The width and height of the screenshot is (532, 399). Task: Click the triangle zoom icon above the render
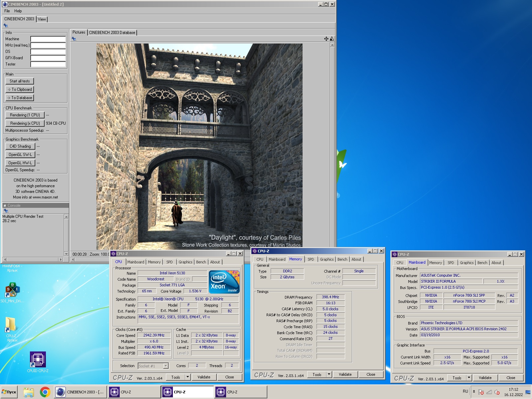[x=332, y=39]
